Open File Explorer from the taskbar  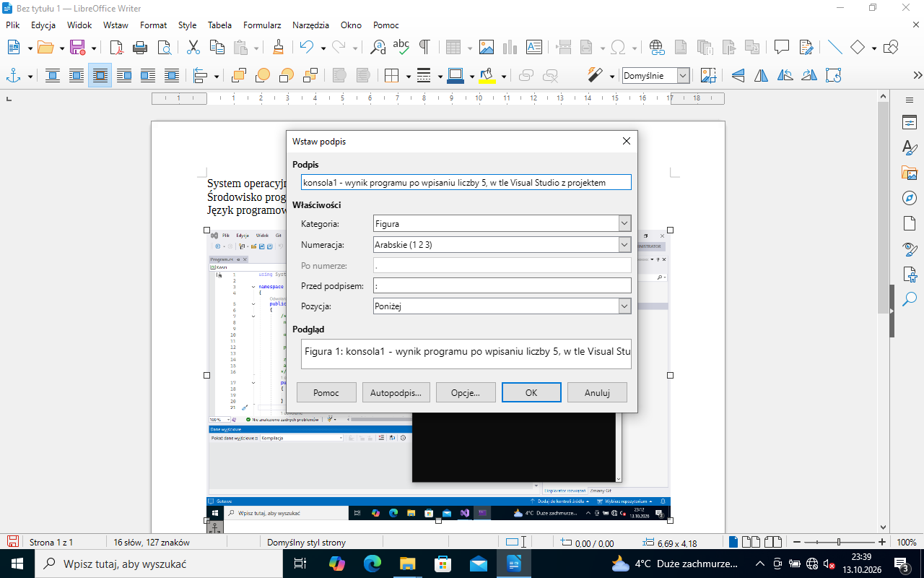tap(408, 564)
